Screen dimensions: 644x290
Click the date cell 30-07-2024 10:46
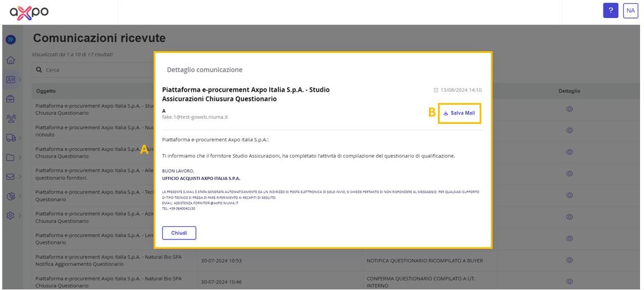click(221, 282)
